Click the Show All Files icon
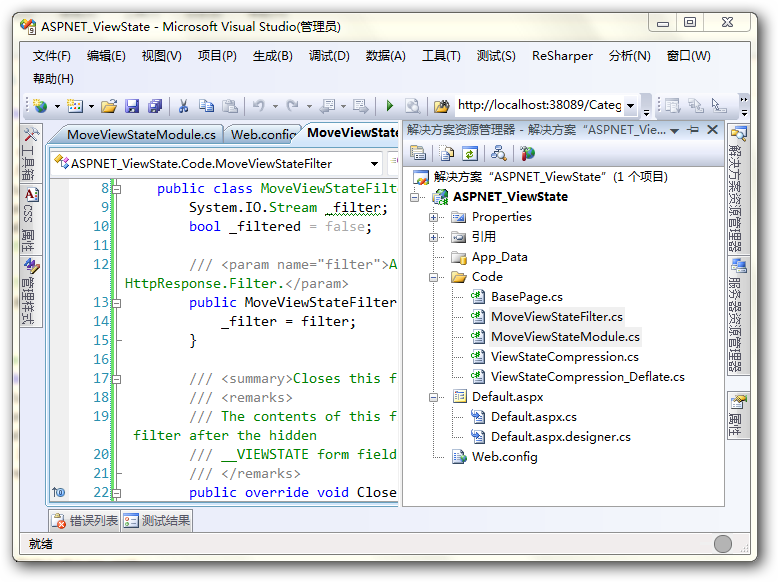The width and height of the screenshot is (778, 582). (447, 153)
